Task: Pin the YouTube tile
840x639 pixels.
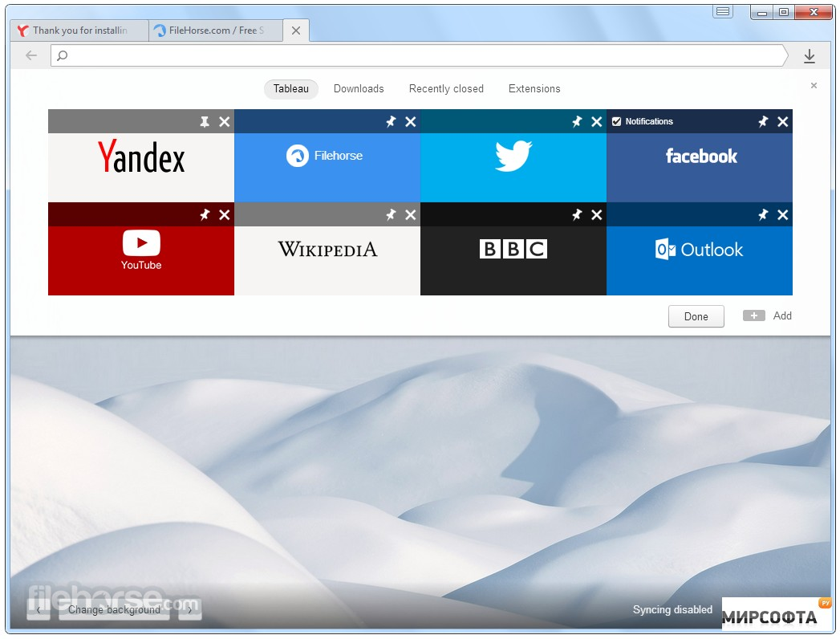Action: [205, 215]
